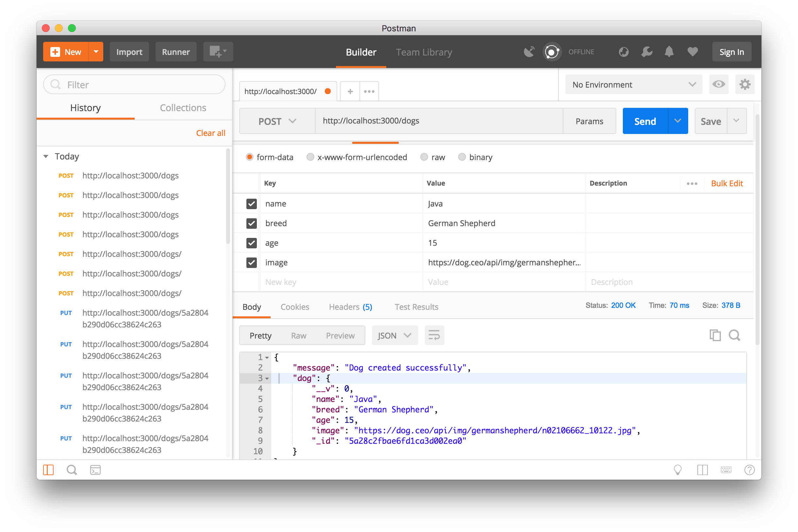Disable the age form-data checkbox
The image size is (798, 532).
point(252,242)
